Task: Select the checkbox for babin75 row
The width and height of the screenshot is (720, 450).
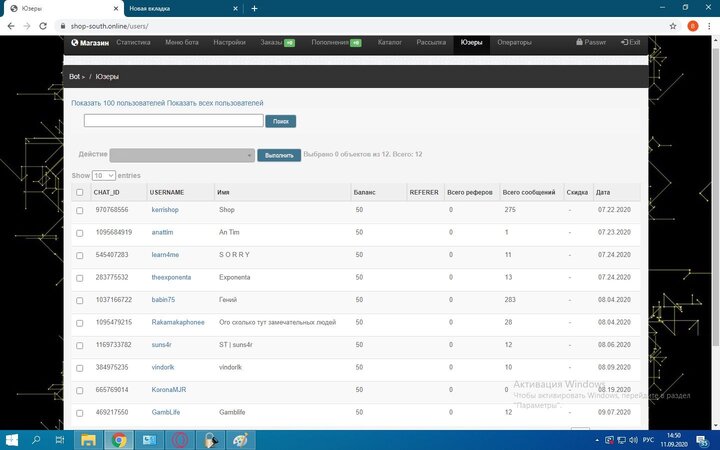Action: point(80,300)
